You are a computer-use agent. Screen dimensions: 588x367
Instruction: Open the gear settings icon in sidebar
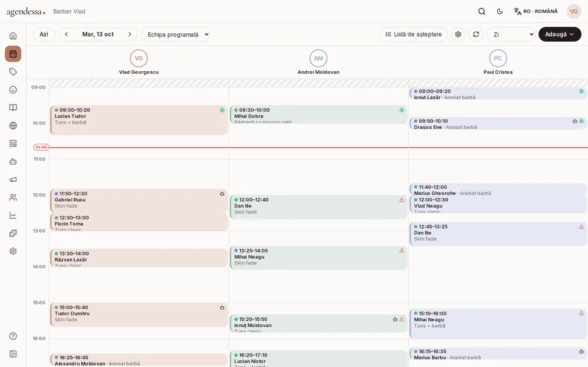[13, 251]
